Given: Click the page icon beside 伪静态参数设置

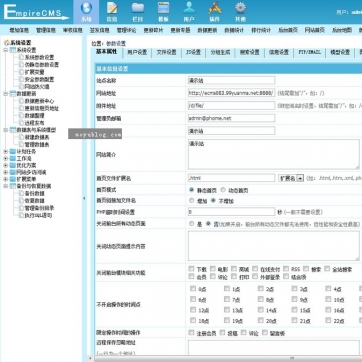Looking at the screenshot, I should (x=21, y=65).
